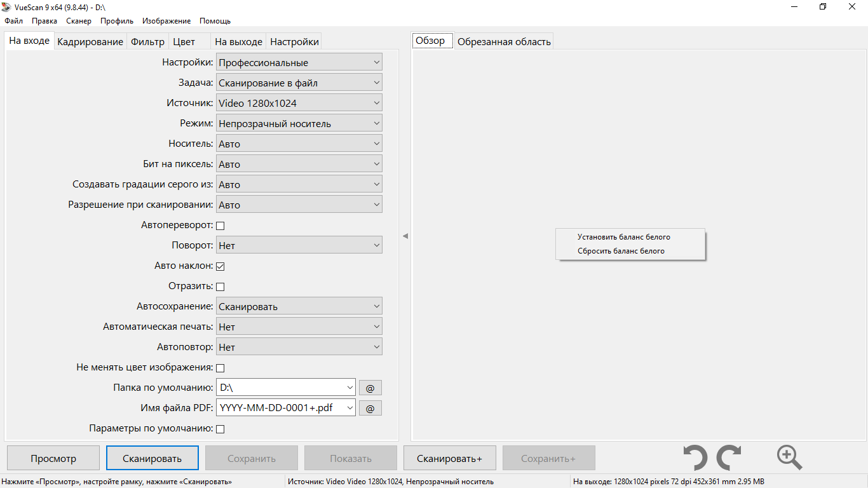Expand the Автоматическая печать dropdown
The image size is (868, 488).
point(299,327)
